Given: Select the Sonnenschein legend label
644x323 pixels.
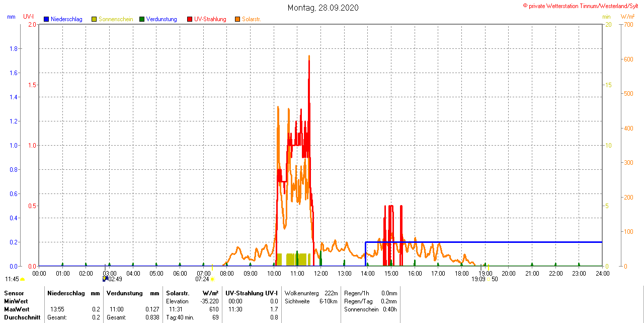Looking at the screenshot, I should (x=116, y=19).
